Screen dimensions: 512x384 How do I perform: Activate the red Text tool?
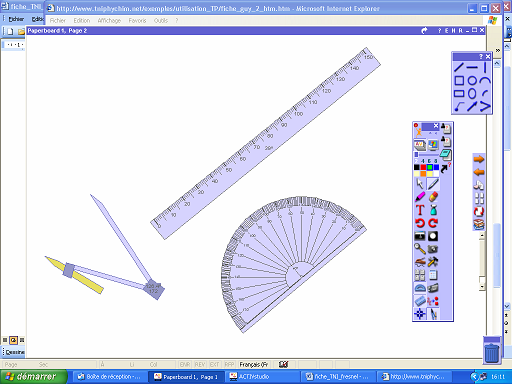(x=420, y=210)
